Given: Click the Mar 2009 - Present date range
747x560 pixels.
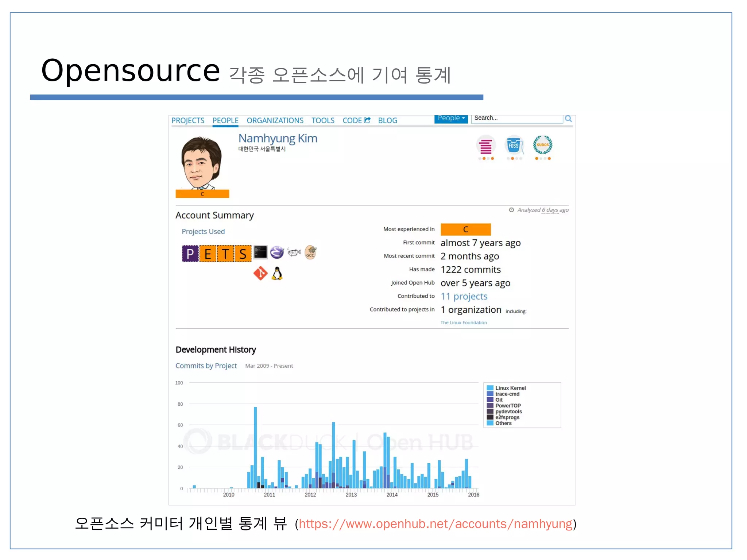Looking at the screenshot, I should click(269, 366).
